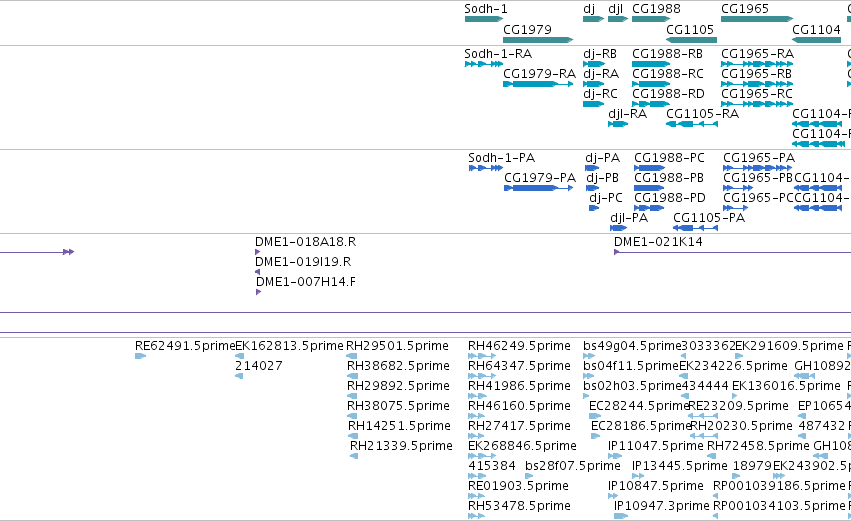851x521 pixels.
Task: Click the Sodh-1 gene glyph
Action: coord(484,19)
